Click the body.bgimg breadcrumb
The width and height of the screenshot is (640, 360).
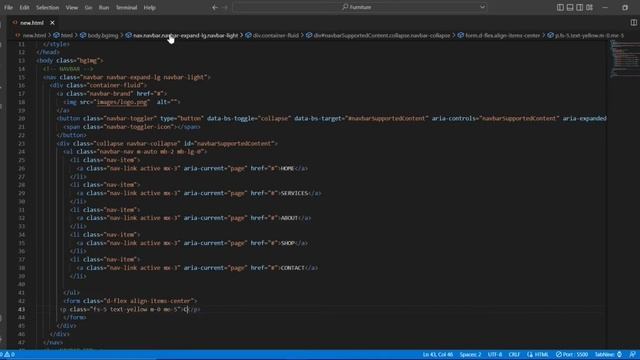click(103, 36)
